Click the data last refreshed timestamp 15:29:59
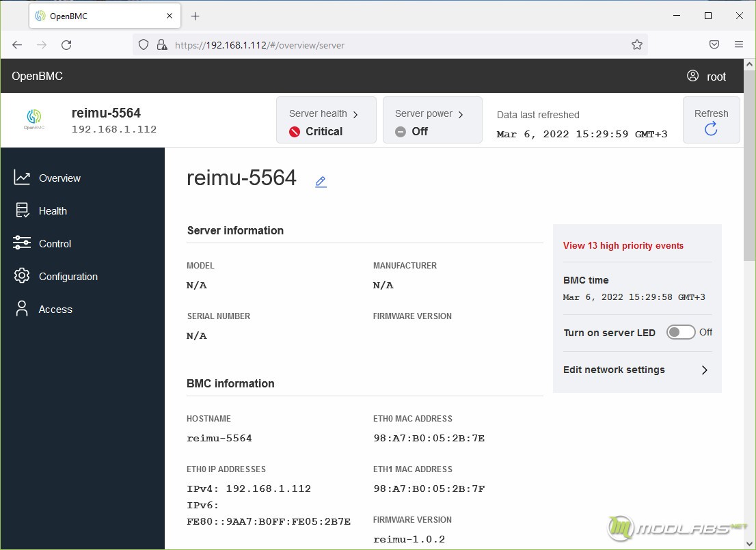Screen dimensions: 756x550 pyautogui.click(x=582, y=134)
